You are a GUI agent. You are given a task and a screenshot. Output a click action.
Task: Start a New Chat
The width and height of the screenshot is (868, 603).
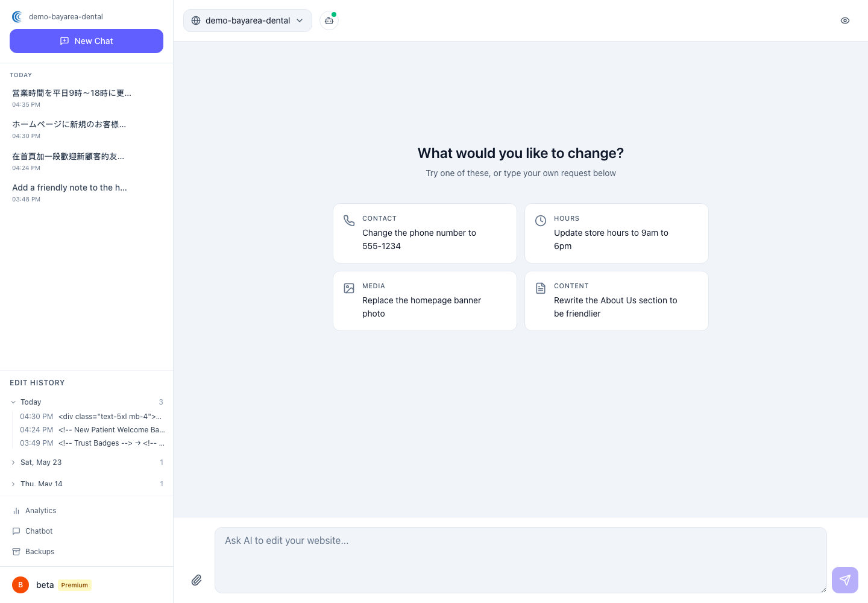(x=86, y=41)
